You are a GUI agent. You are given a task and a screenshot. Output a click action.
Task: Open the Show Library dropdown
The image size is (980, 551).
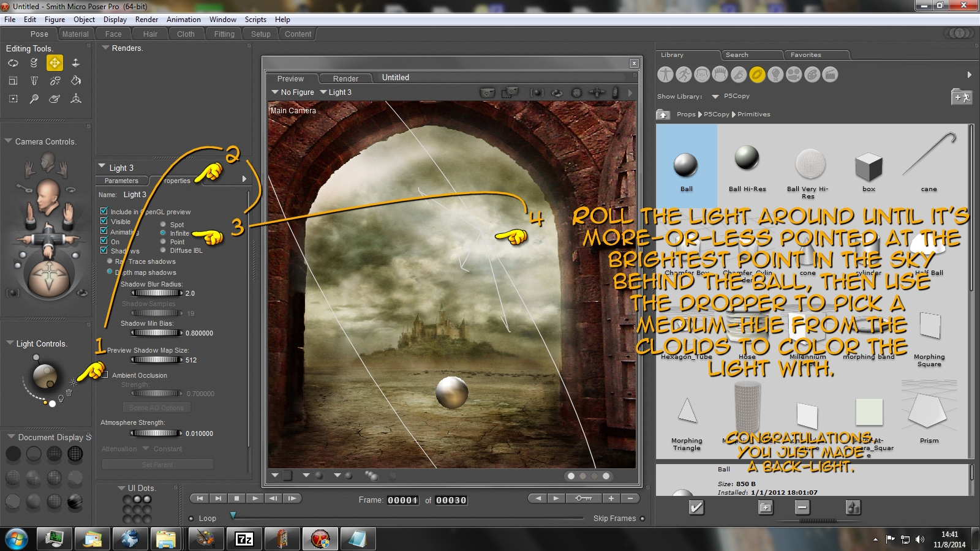715,97
